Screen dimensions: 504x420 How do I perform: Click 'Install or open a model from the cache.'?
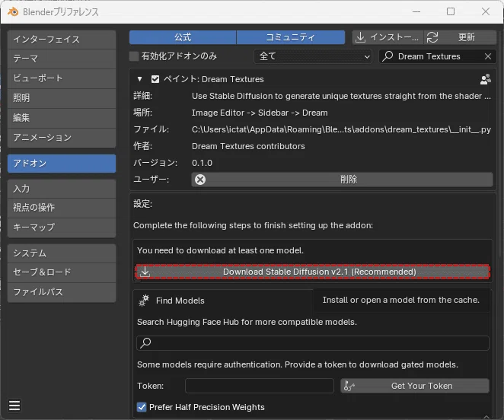pos(400,300)
